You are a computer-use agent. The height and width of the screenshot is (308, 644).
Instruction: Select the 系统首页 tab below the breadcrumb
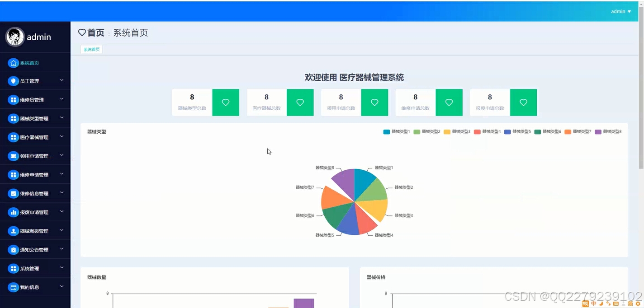click(x=91, y=49)
